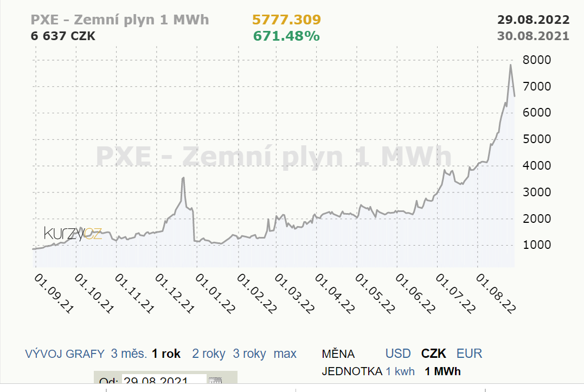Select the 1 rok time range

(166, 354)
